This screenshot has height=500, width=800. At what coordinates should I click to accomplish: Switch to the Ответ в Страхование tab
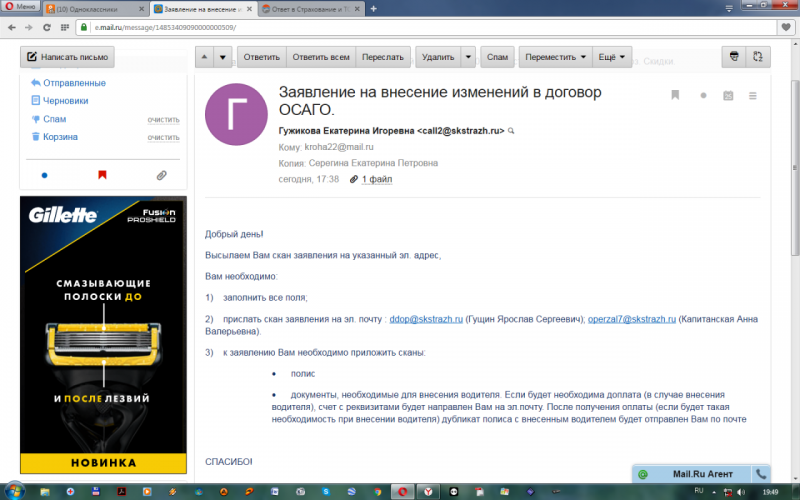point(312,9)
